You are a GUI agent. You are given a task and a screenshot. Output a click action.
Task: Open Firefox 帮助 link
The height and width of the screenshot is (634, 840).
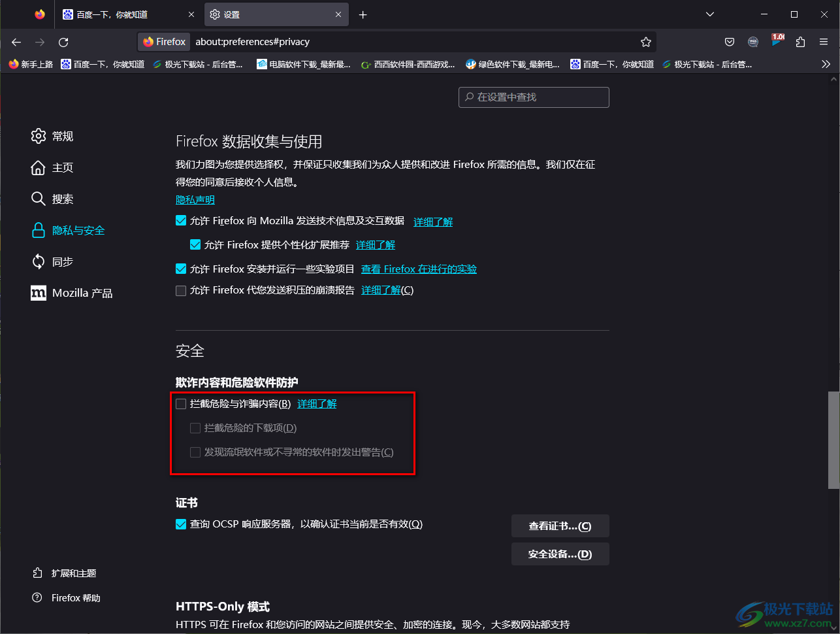(66, 598)
